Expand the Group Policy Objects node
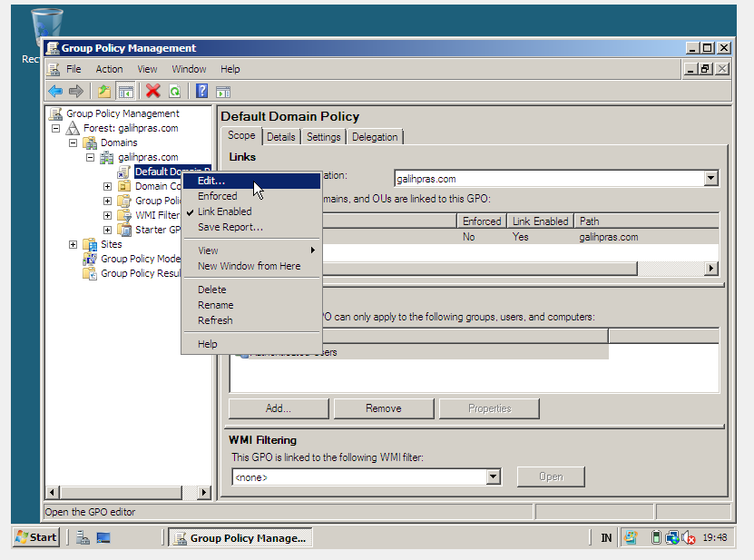This screenshot has height=560, width=754. (108, 201)
